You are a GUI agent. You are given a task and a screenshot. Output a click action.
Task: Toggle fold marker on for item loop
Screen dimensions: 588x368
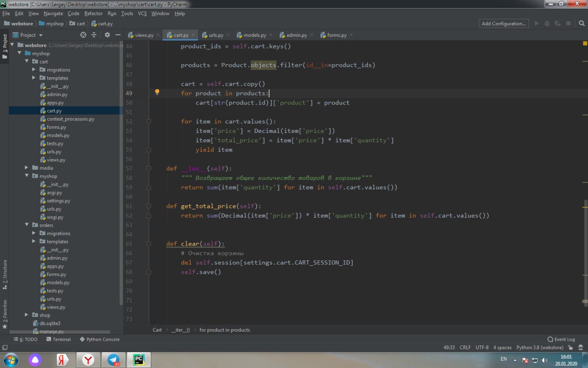(149, 121)
